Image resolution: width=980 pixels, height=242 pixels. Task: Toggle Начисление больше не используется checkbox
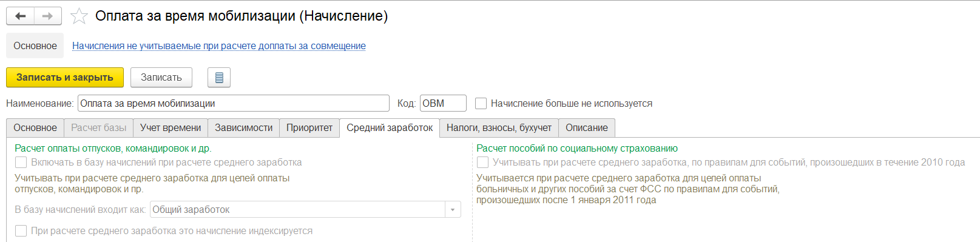tap(481, 104)
